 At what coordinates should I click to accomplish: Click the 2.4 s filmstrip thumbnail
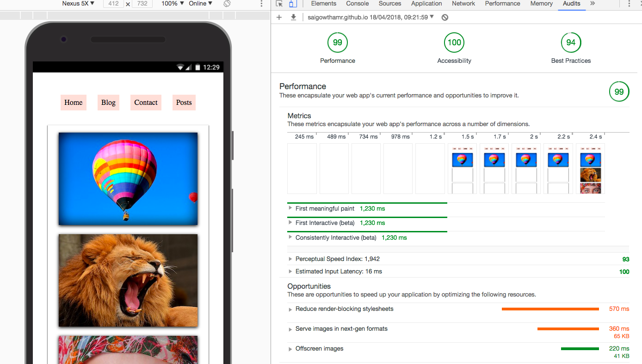point(590,169)
